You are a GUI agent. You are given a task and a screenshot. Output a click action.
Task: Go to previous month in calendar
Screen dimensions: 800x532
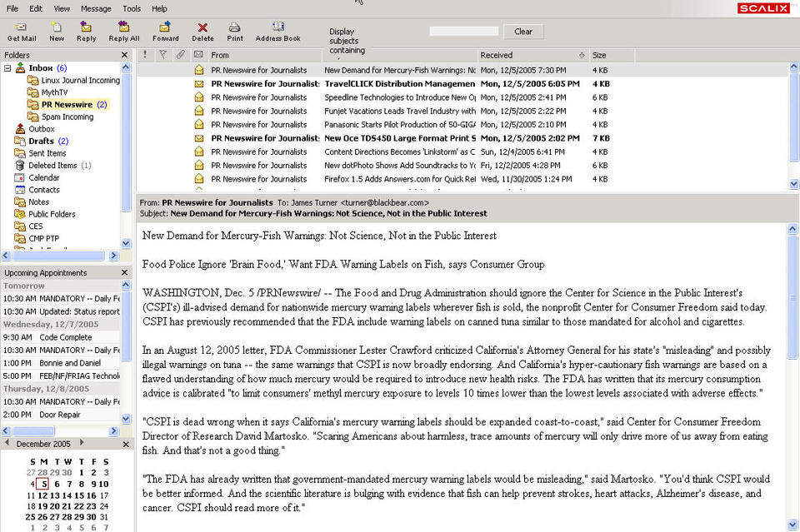click(7, 443)
